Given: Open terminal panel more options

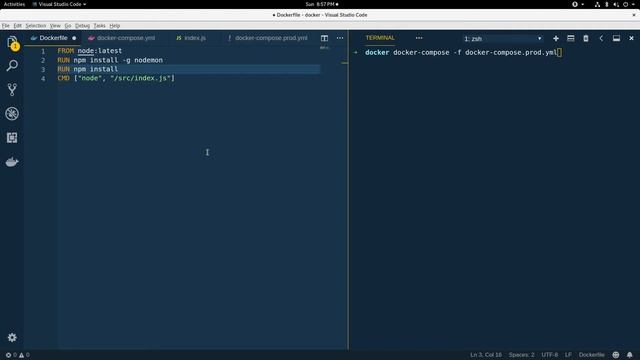Looking at the screenshot, I should [419, 38].
